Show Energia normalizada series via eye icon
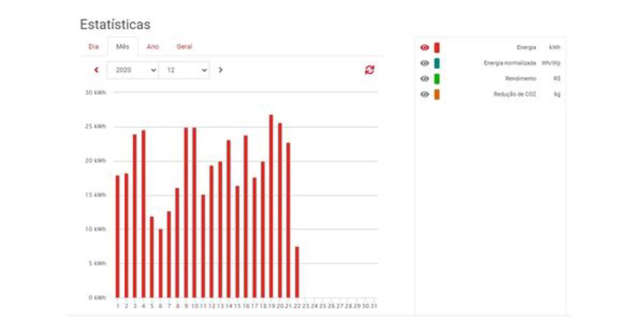The height and width of the screenshot is (322, 644). 425,63
